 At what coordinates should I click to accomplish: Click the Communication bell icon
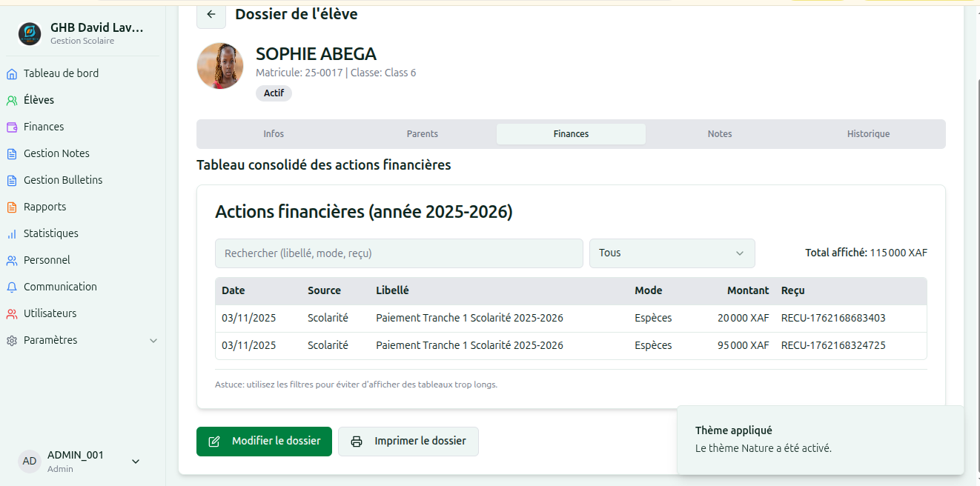[11, 287]
